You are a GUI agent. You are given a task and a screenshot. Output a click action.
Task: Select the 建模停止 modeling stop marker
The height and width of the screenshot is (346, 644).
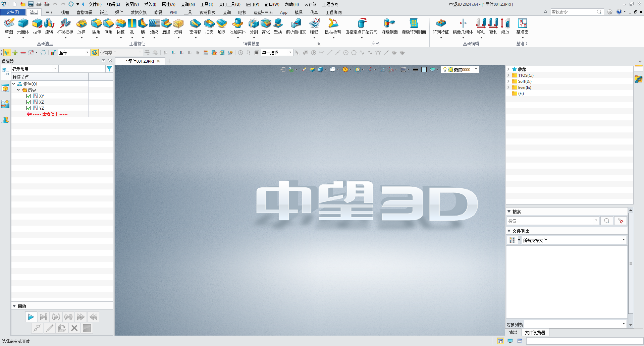click(x=50, y=114)
